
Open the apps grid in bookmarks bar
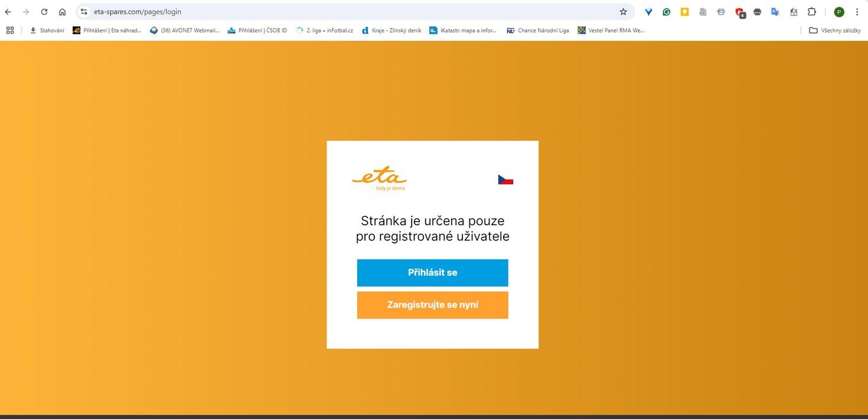[10, 30]
